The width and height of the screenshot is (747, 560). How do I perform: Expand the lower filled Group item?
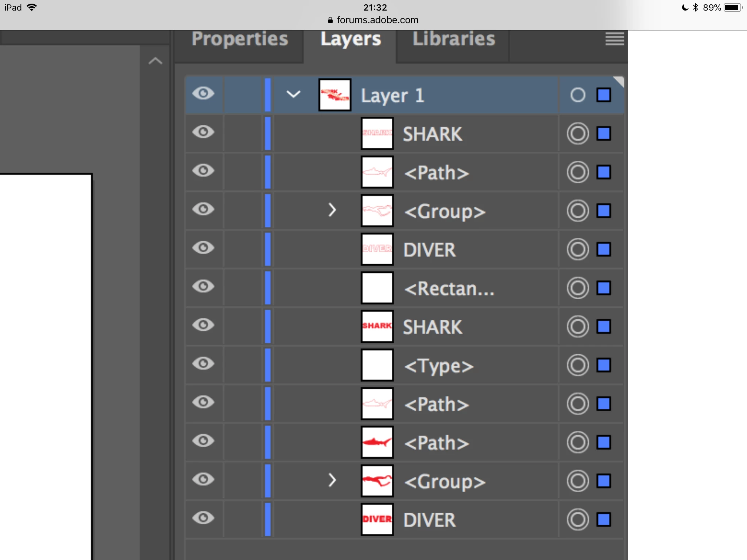coord(332,480)
